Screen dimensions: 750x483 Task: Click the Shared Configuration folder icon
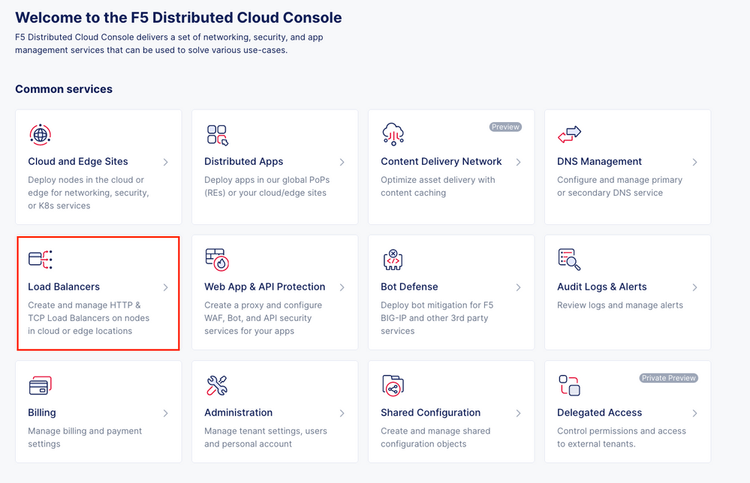[393, 386]
